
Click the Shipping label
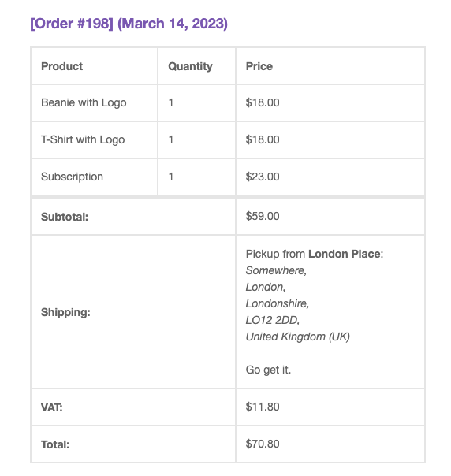65,312
